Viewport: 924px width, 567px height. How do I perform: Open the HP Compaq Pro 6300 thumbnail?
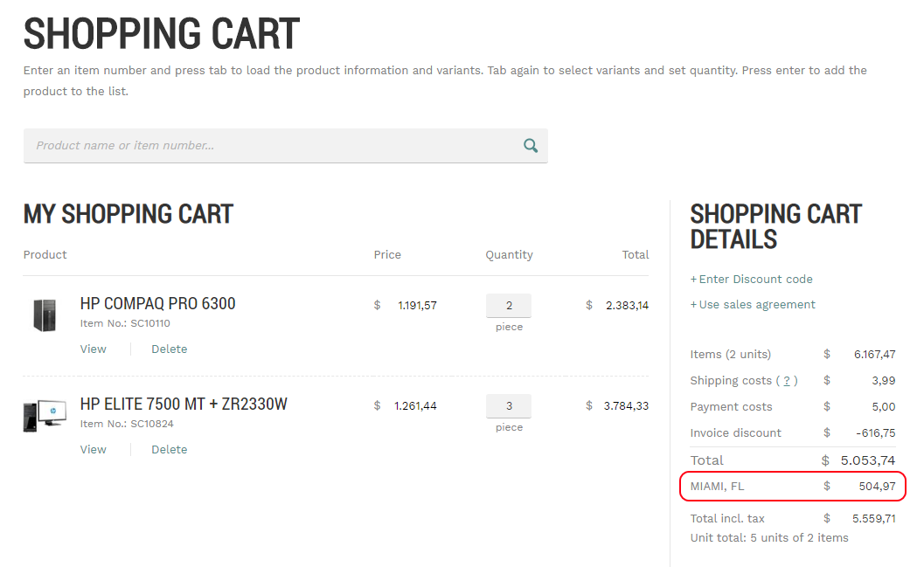tap(45, 315)
